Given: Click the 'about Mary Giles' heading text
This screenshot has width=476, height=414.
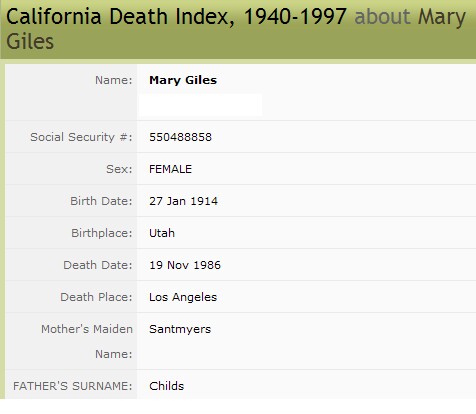Looking at the screenshot, I should click(236, 29).
